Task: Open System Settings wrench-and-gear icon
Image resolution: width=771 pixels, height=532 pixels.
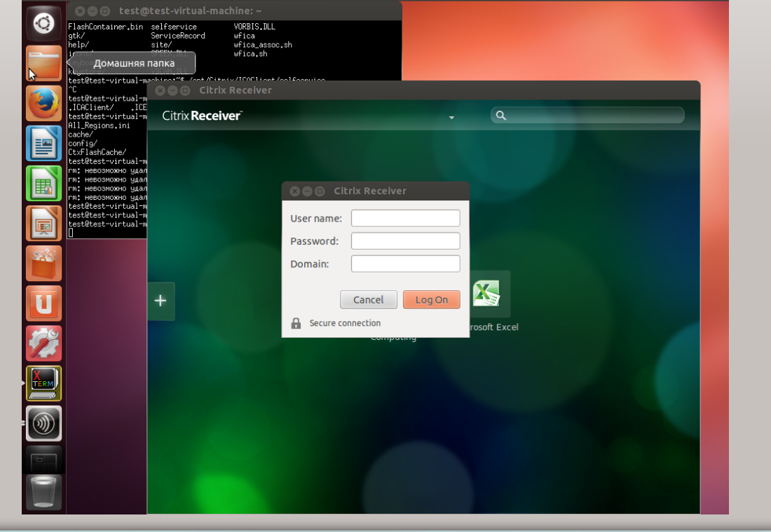Action: (x=43, y=343)
